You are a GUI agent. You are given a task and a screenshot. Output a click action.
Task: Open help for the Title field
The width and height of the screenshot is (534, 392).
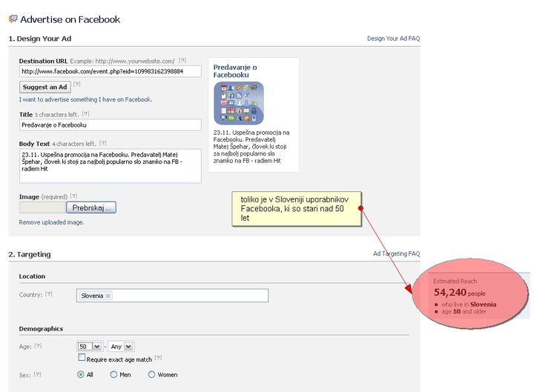coord(85,114)
